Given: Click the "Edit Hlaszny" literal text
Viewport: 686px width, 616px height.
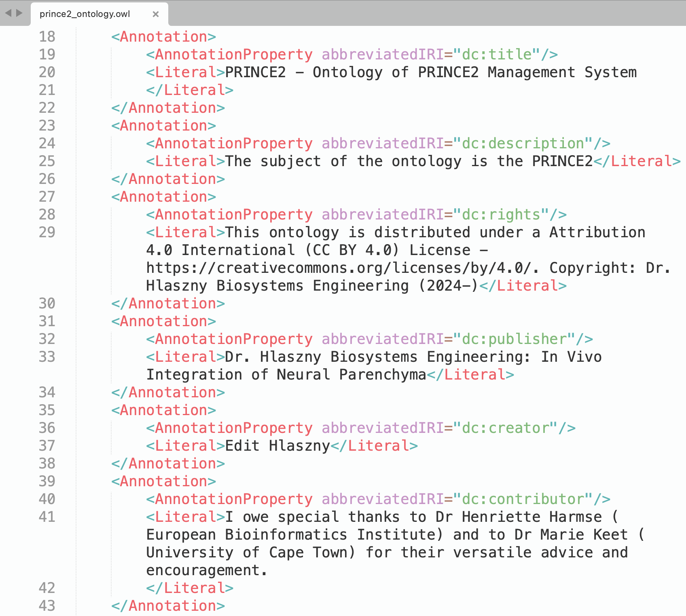Looking at the screenshot, I should pyautogui.click(x=277, y=446).
